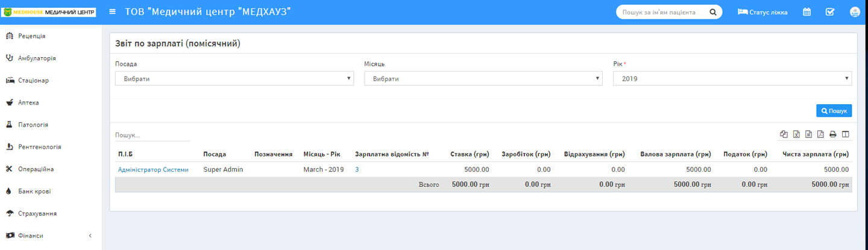
Task: Click the MEDHOUSE logo
Action: click(49, 12)
